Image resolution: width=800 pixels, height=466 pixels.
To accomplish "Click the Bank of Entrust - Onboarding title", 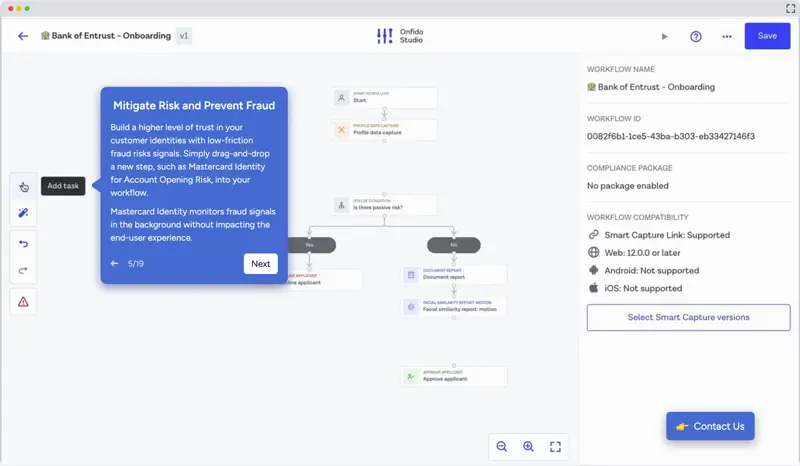I will point(106,36).
